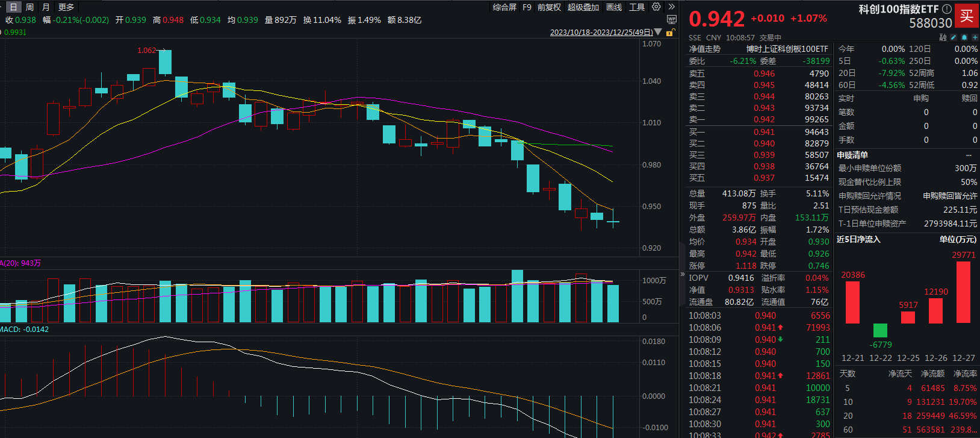Open the chart settings gear icon
980x438 pixels.
[x=656, y=7]
